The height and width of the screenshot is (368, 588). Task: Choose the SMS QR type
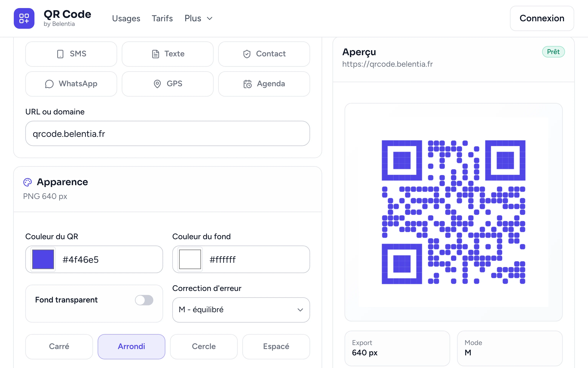[x=71, y=54]
